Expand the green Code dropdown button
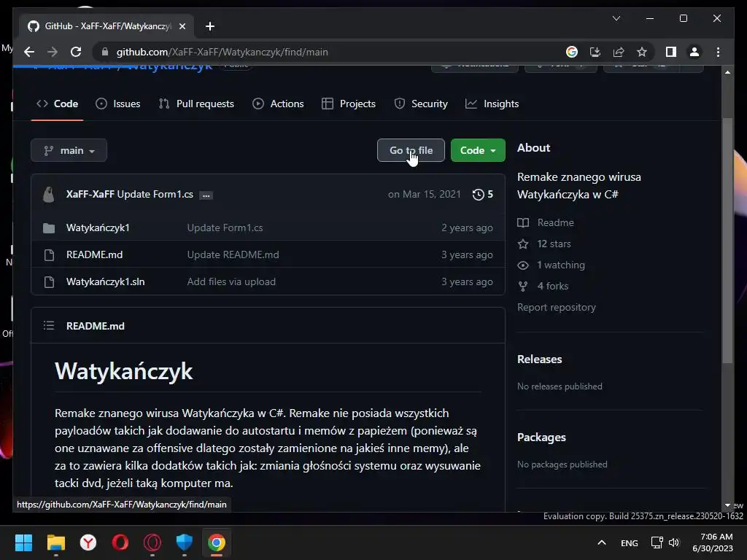The width and height of the screenshot is (747, 560). pos(478,150)
